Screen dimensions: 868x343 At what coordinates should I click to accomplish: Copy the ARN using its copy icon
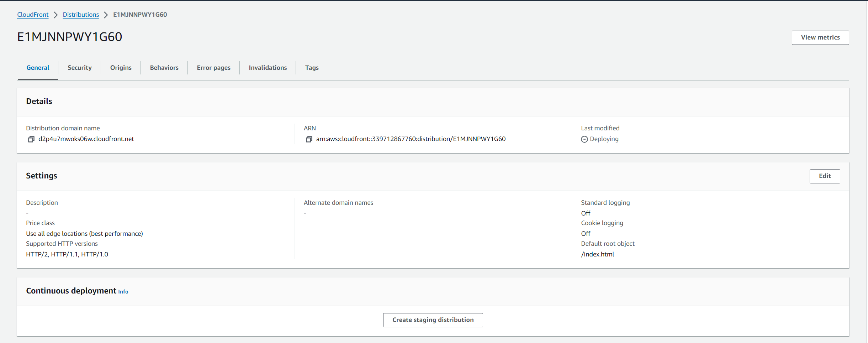point(309,139)
